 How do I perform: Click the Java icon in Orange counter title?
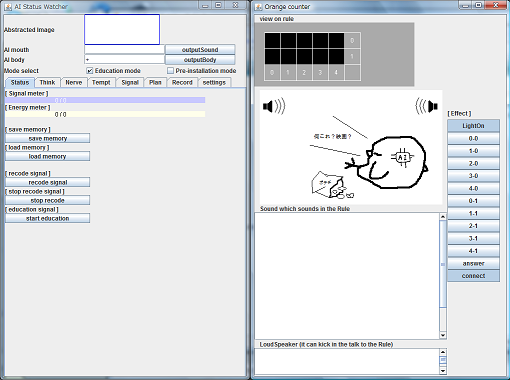259,7
